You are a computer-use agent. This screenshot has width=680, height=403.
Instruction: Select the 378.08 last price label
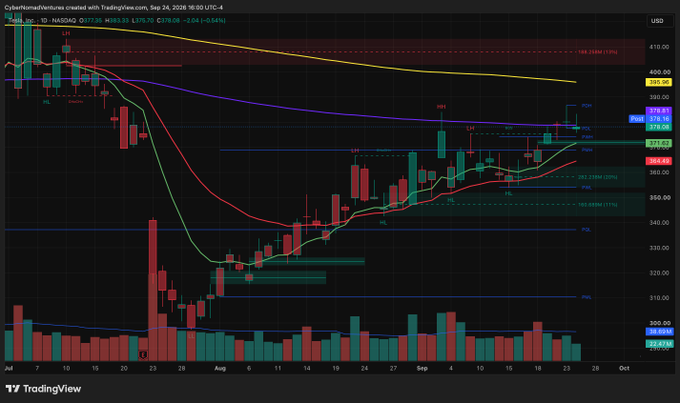click(658, 127)
